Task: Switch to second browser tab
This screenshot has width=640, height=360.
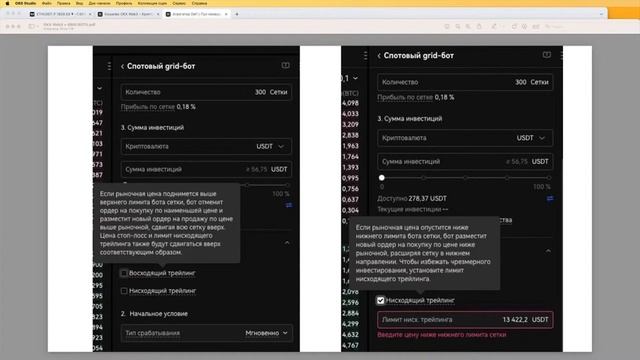Action: tap(129, 14)
